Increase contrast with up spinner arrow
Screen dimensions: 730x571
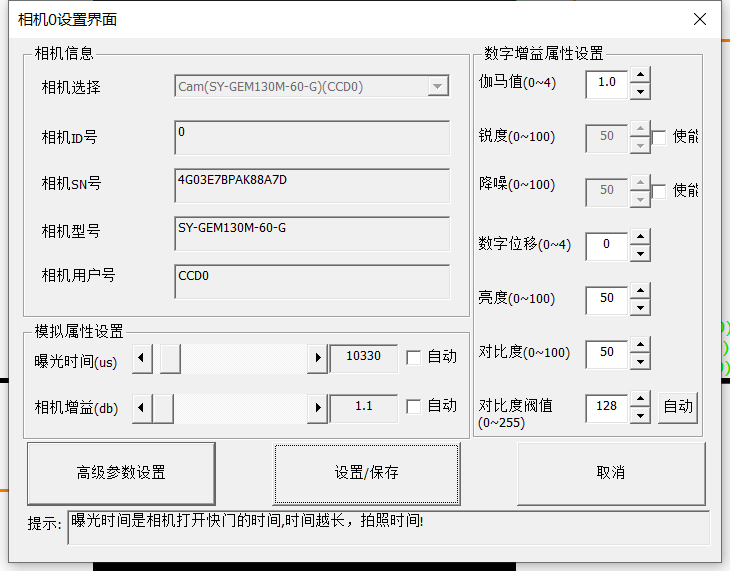click(640, 344)
